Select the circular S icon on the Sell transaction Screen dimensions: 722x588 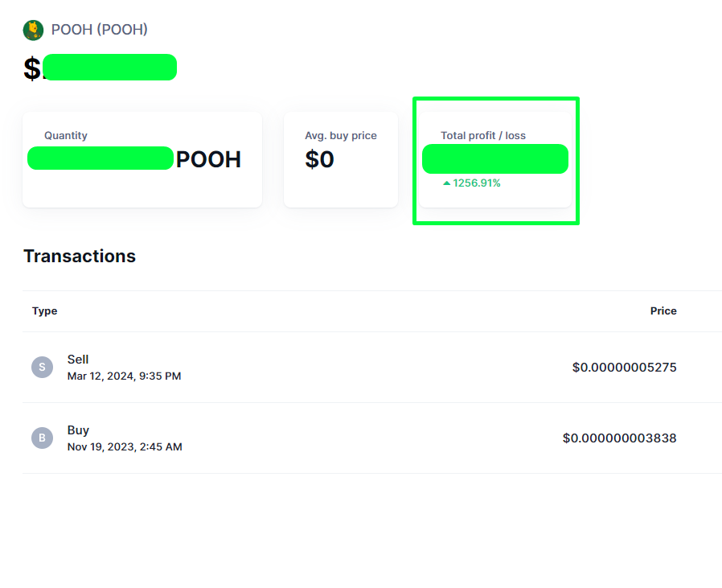tap(42, 367)
